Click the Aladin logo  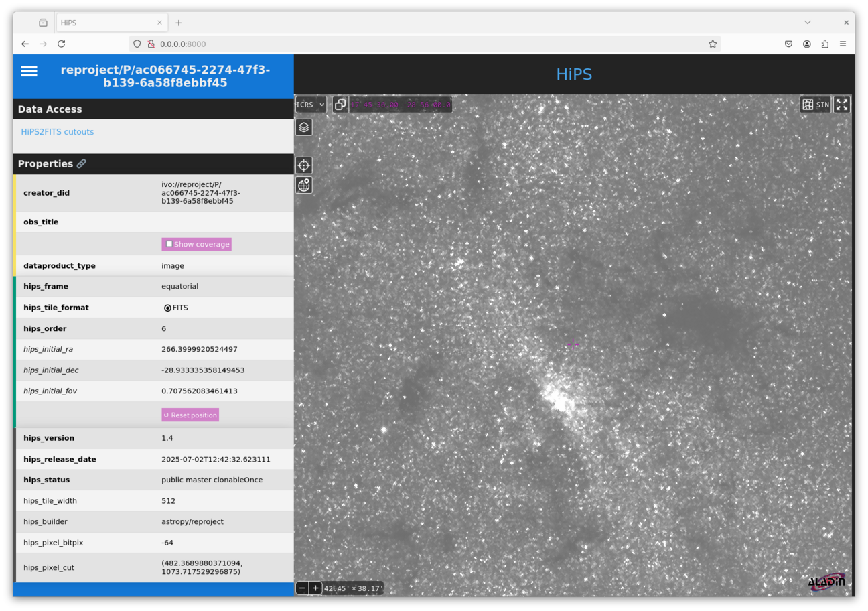pyautogui.click(x=826, y=582)
